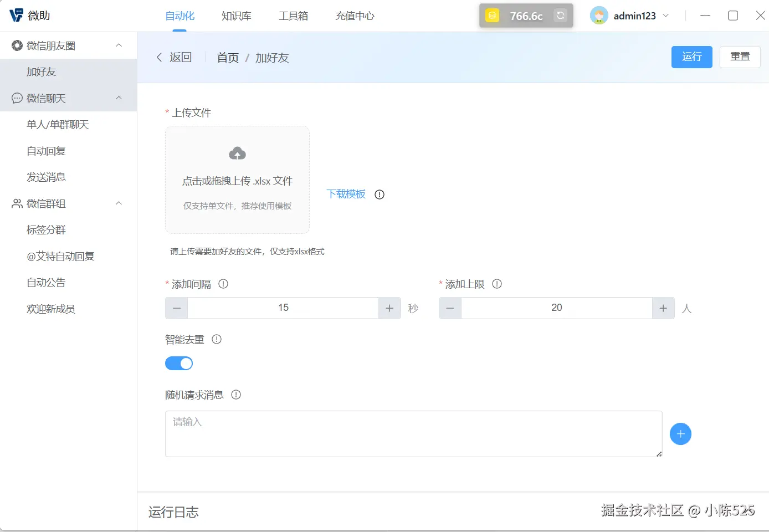Click the 重置 button

(740, 57)
